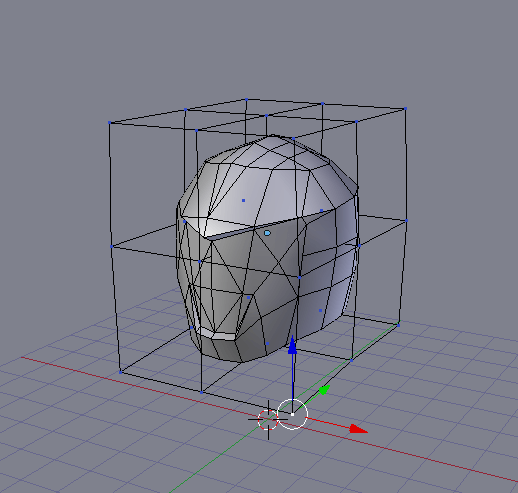Select lattice's top rear corner control point
The width and height of the screenshot is (518, 493).
pos(246,99)
